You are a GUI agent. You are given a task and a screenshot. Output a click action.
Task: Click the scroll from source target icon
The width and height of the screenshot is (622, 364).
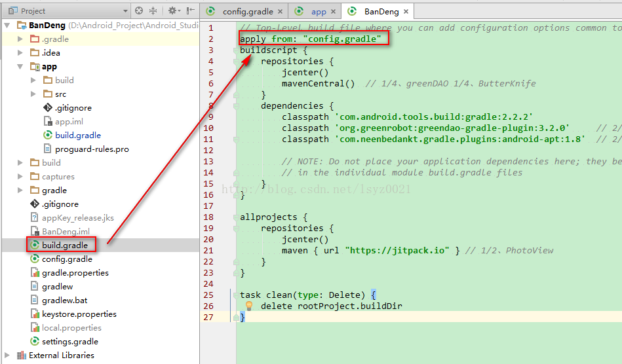pos(139,10)
